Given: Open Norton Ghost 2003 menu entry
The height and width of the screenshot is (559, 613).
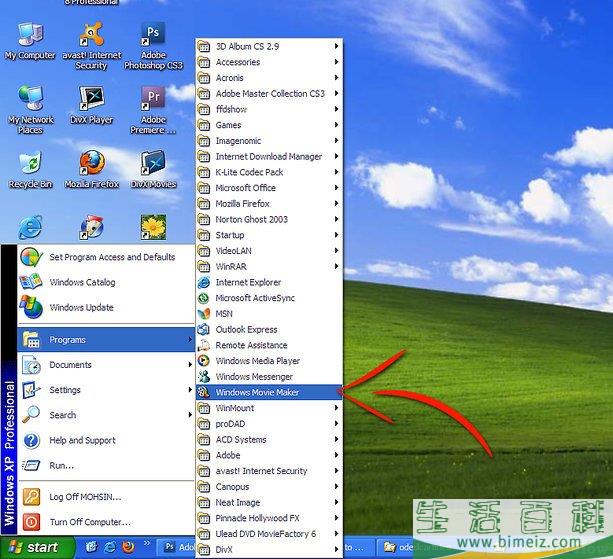Looking at the screenshot, I should (269, 219).
